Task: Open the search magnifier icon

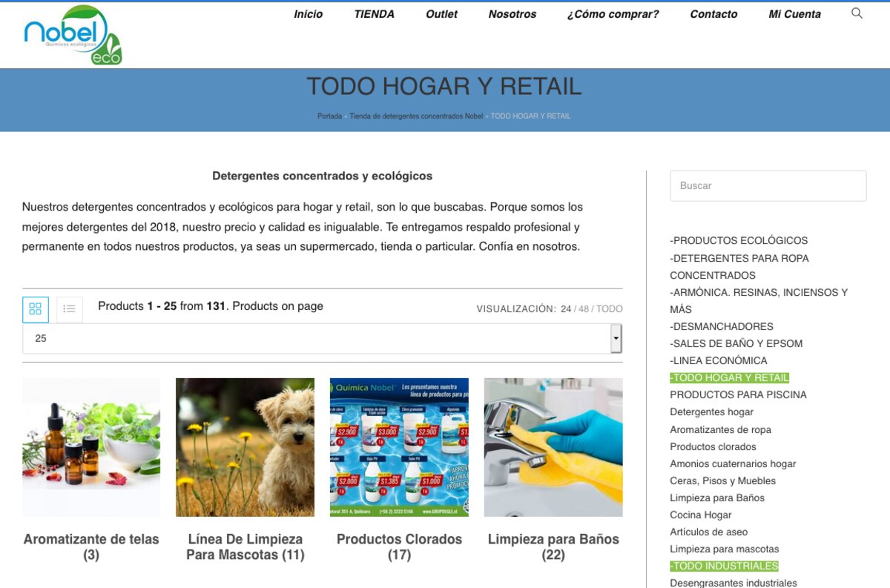Action: 857,13
